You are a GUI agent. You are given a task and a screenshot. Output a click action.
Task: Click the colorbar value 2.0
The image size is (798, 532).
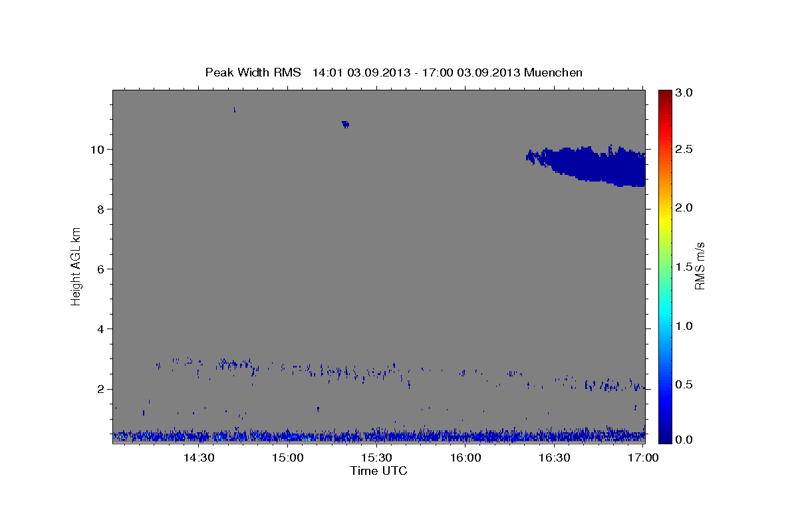click(686, 208)
